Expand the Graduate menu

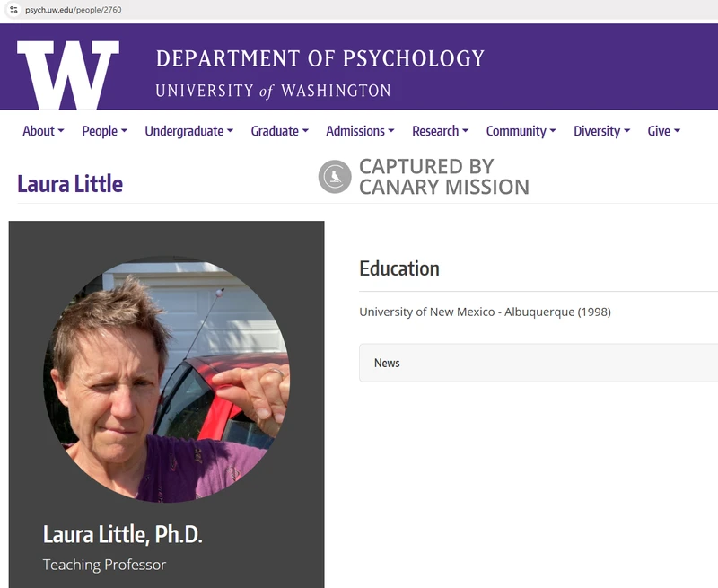pos(280,131)
